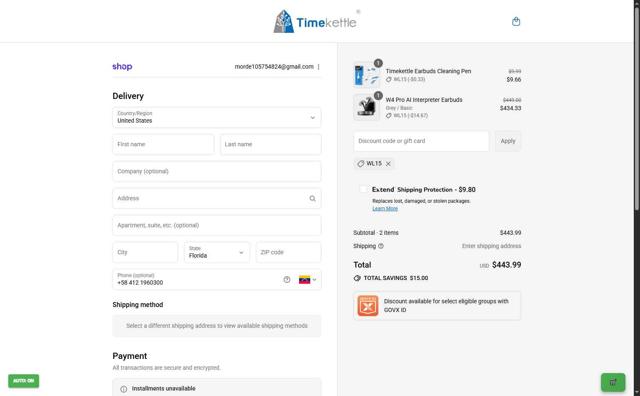Enable the Extend Shipping Protection checkbox
Screen dimensions: 640x396
(363, 189)
